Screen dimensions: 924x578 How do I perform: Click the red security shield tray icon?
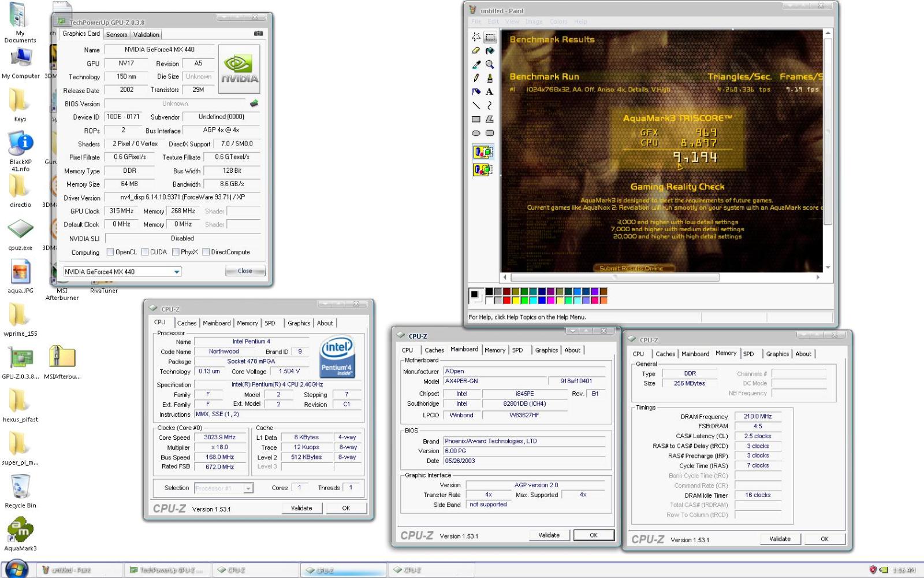coord(873,570)
